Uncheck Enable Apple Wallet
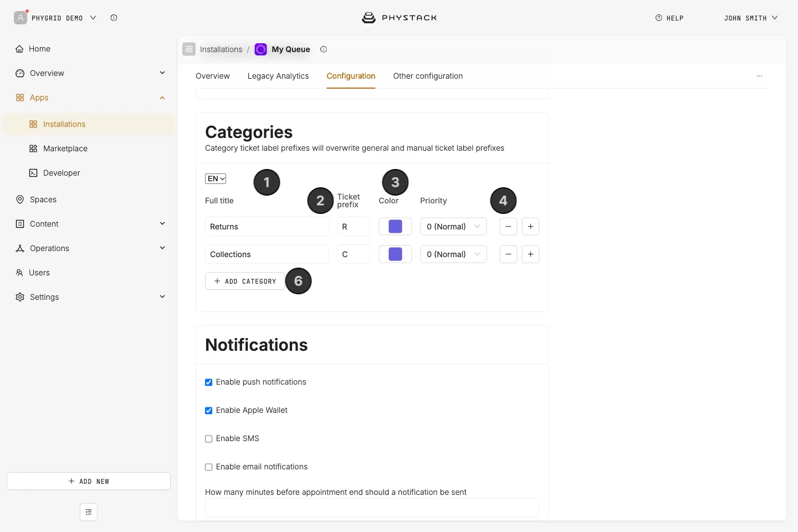 209,411
